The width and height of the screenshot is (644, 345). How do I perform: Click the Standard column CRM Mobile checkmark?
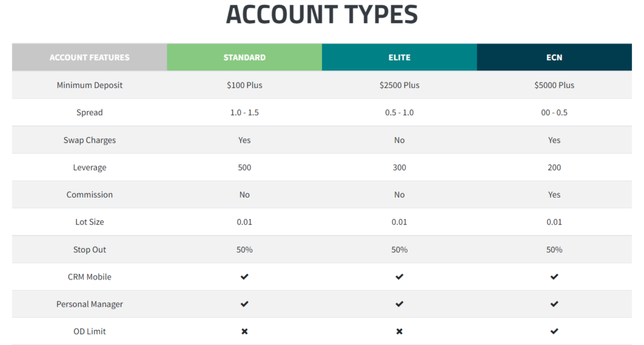pos(245,277)
